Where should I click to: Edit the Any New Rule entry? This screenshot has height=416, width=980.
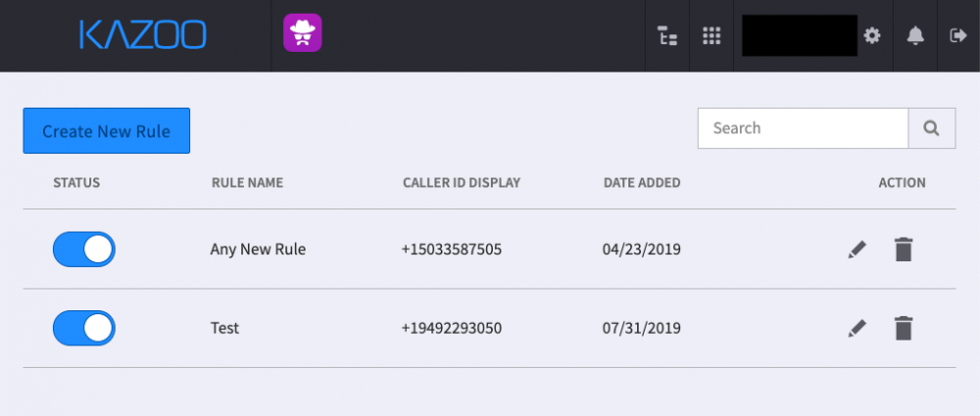[857, 250]
